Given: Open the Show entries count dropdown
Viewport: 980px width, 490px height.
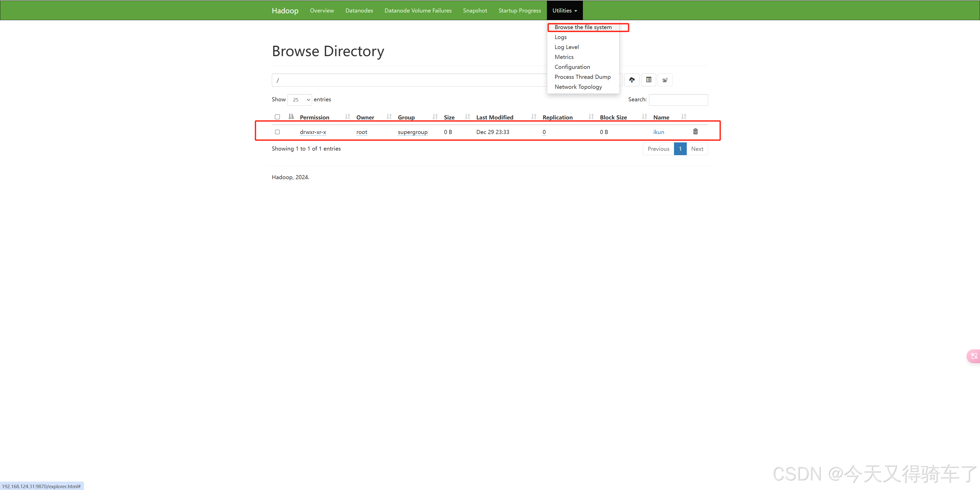Looking at the screenshot, I should 300,100.
